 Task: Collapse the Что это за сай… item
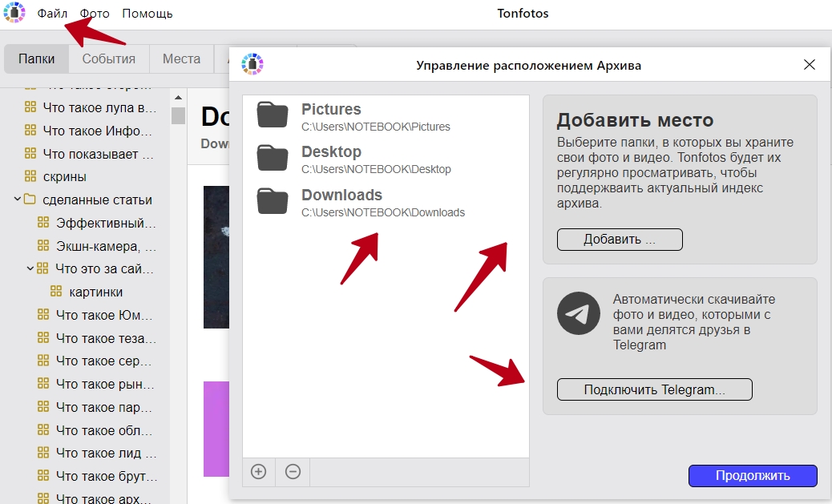coord(30,268)
